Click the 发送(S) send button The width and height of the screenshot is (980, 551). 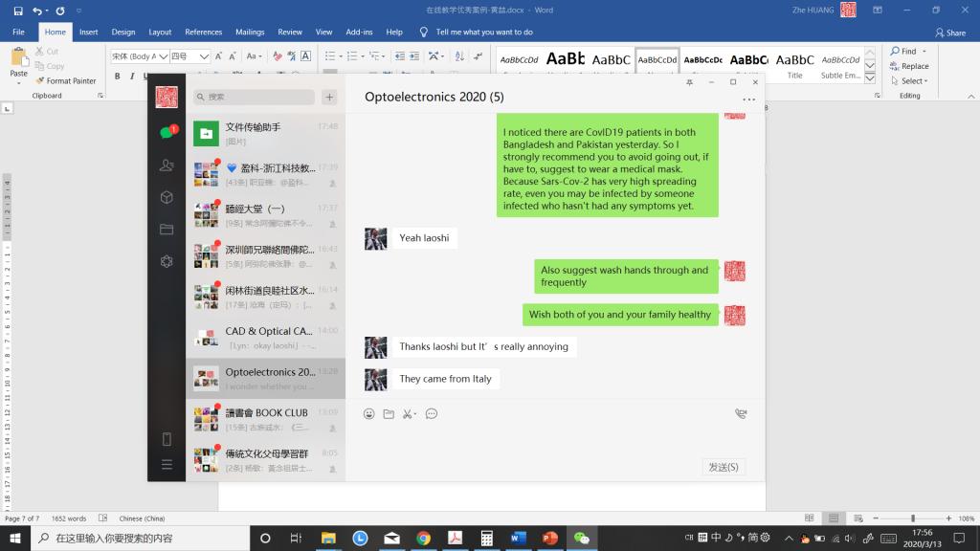click(723, 467)
